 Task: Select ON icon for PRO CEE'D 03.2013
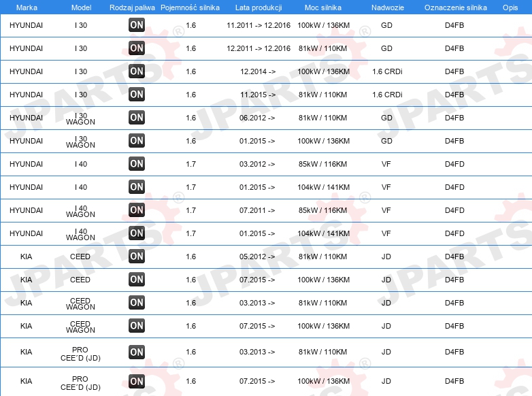tap(137, 352)
